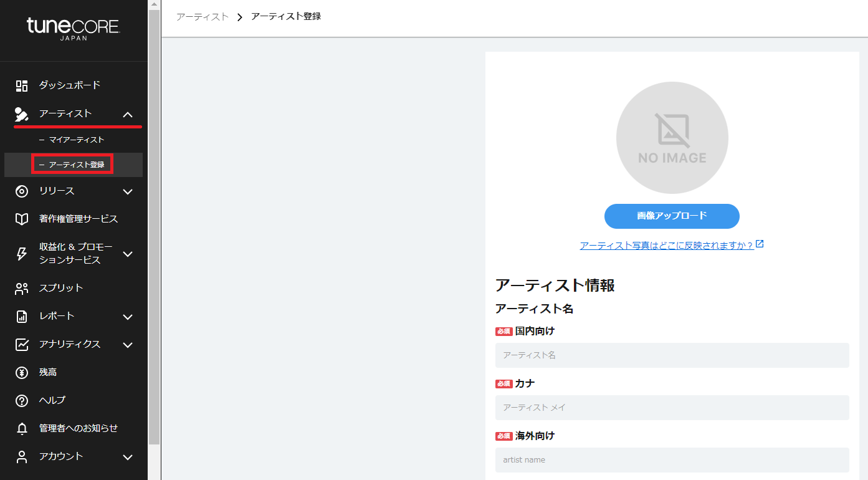Image resolution: width=868 pixels, height=480 pixels.
Task: Select the スプリット people icon
Action: (x=21, y=288)
